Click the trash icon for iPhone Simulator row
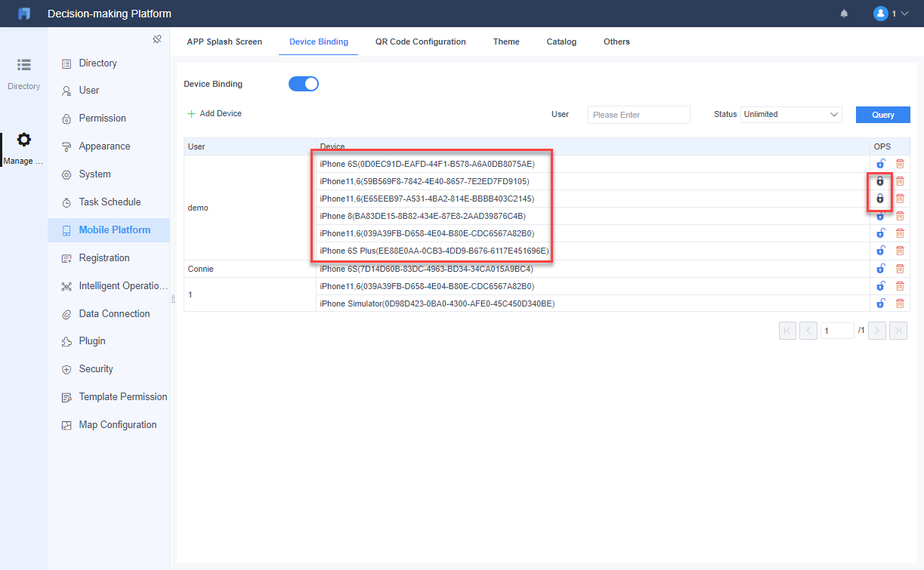 [x=899, y=303]
